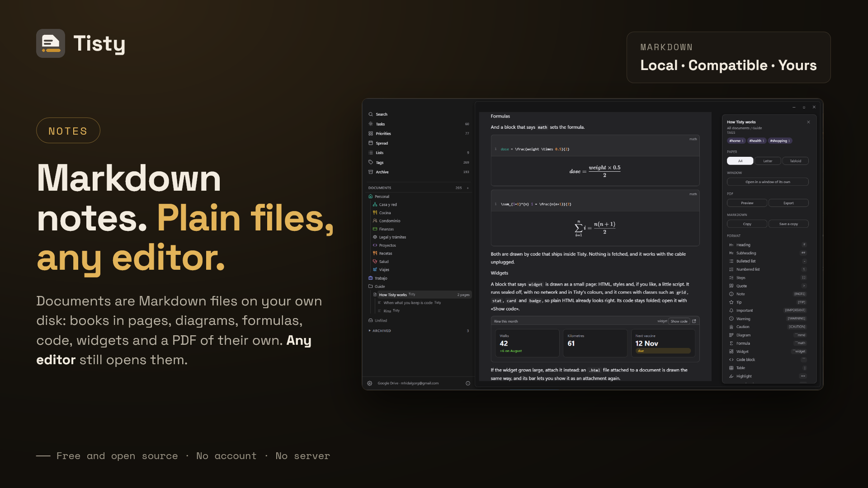The height and width of the screenshot is (488, 868).
Task: Click the Markdown Copy button
Action: pos(747,224)
